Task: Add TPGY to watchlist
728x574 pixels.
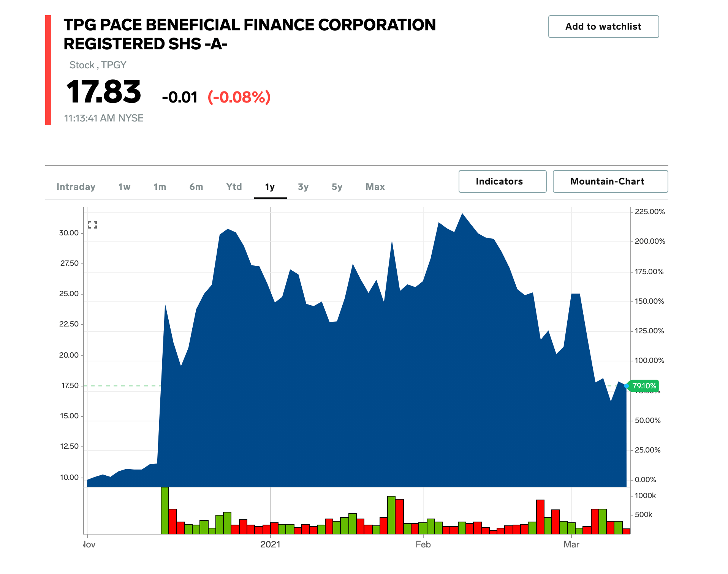Action: pyautogui.click(x=603, y=26)
